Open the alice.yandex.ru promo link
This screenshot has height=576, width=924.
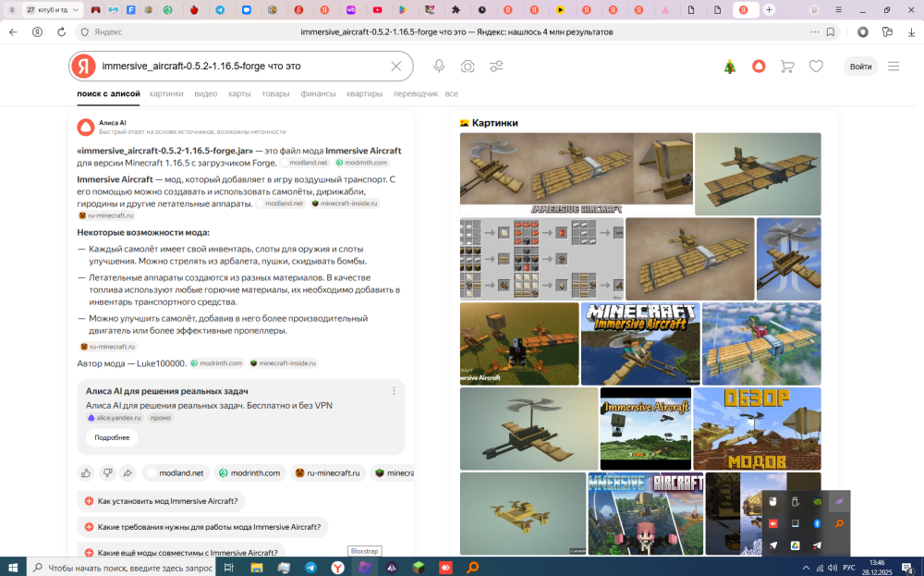pos(115,417)
